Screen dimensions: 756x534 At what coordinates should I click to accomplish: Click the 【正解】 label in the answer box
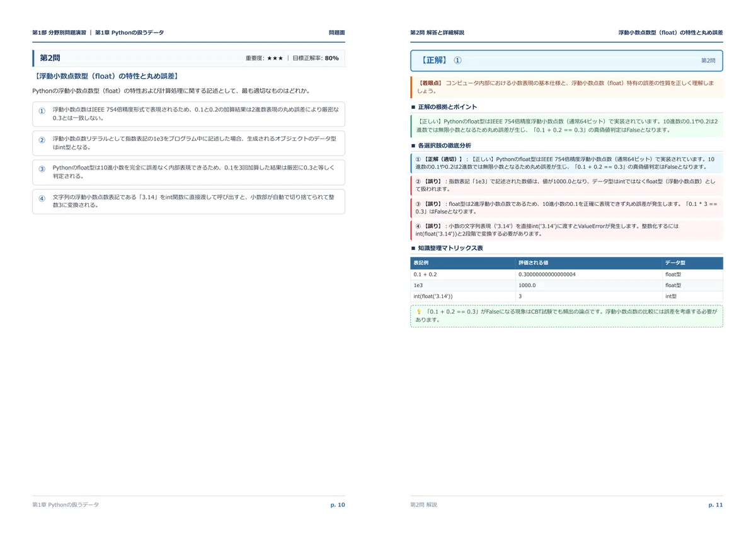click(433, 60)
